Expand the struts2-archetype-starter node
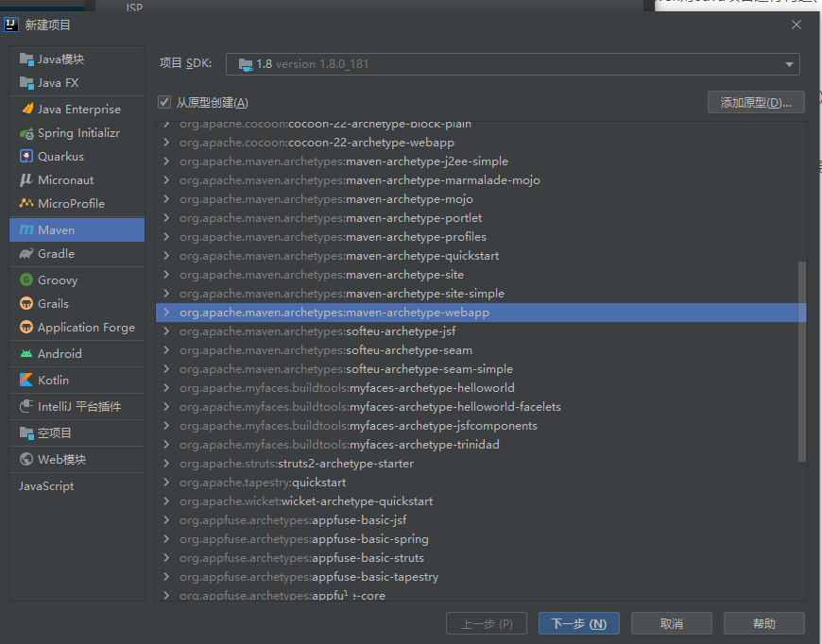Image resolution: width=822 pixels, height=644 pixels. (x=166, y=464)
